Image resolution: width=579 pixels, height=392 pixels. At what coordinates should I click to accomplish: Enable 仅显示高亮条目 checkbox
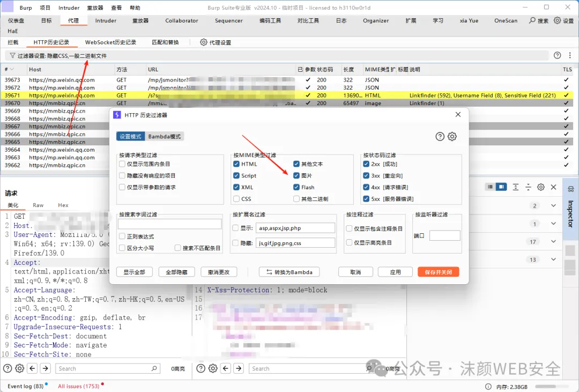[349, 242]
